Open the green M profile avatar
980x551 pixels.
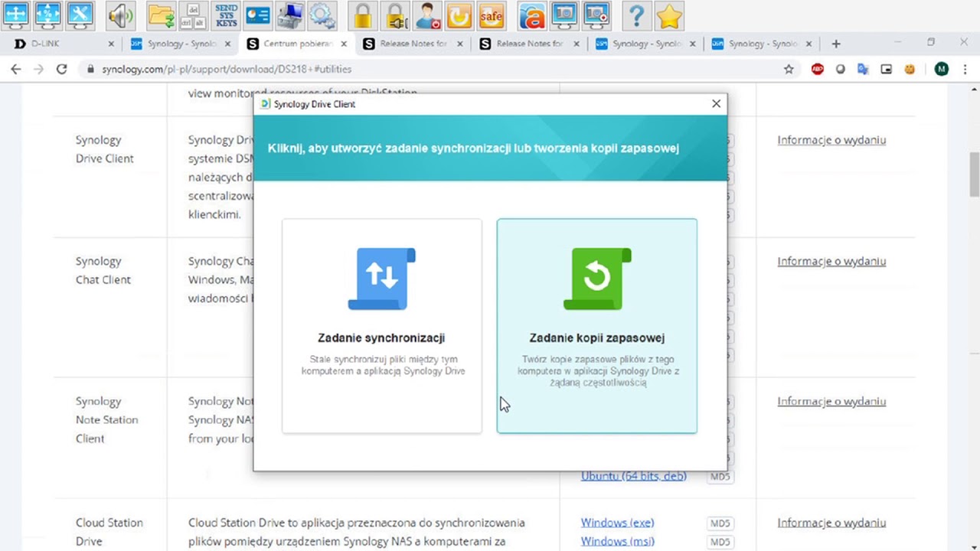click(x=941, y=69)
